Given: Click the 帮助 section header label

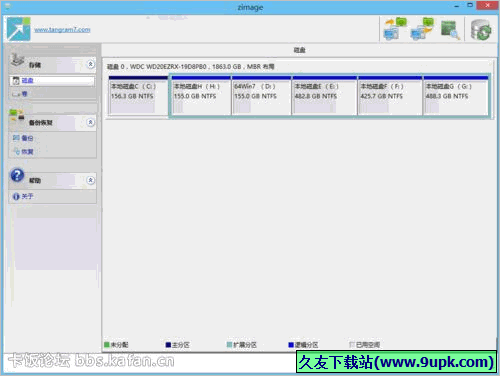Looking at the screenshot, I should (35, 180).
